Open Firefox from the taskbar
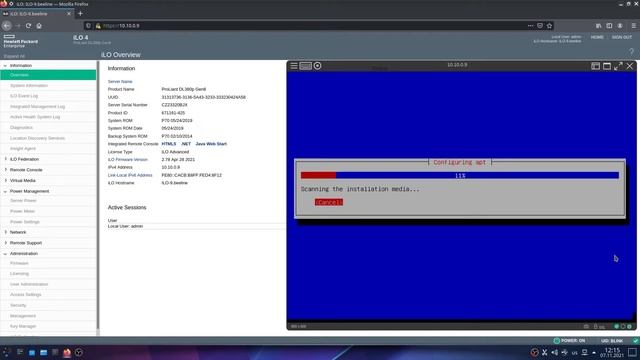 (x=67, y=352)
